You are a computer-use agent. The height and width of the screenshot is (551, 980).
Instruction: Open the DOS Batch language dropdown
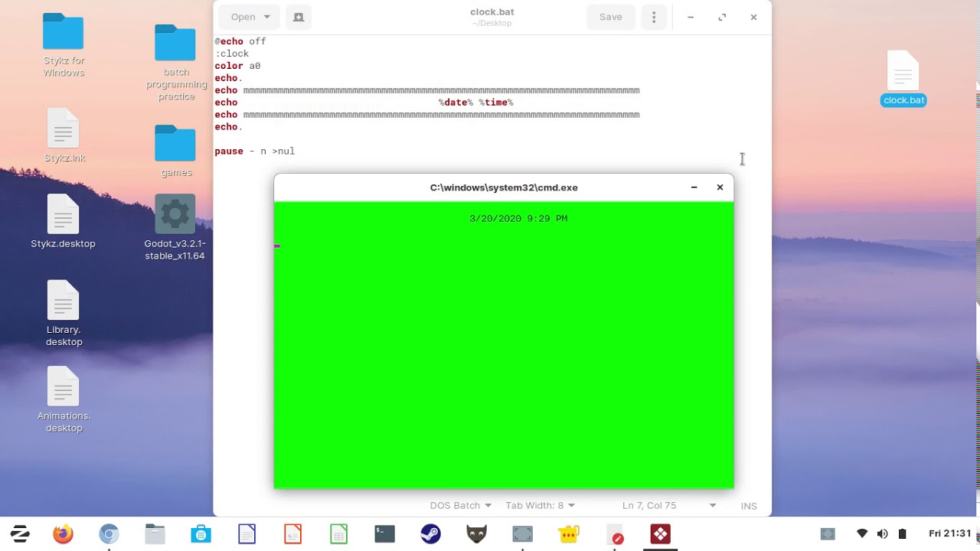460,505
